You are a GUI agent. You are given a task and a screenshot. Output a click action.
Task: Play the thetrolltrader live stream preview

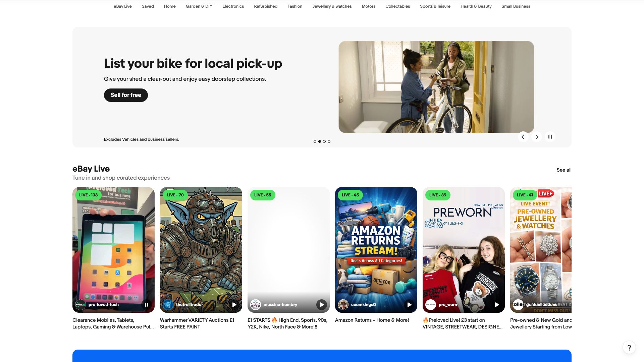tap(234, 305)
